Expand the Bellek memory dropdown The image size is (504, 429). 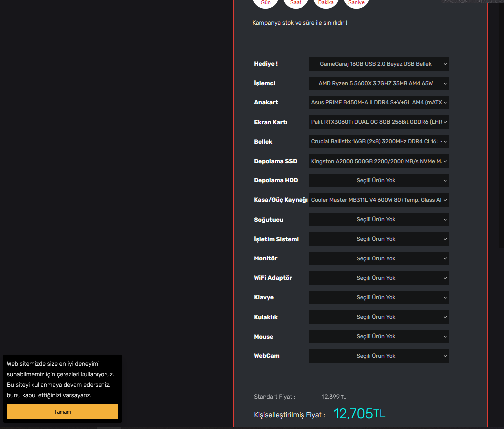[x=379, y=141]
